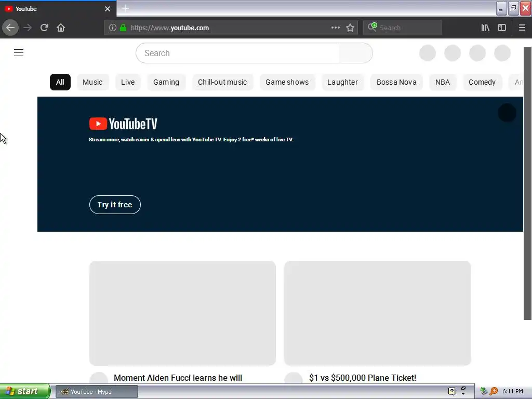
Task: Open the Library toolbar icon
Action: pos(485,28)
